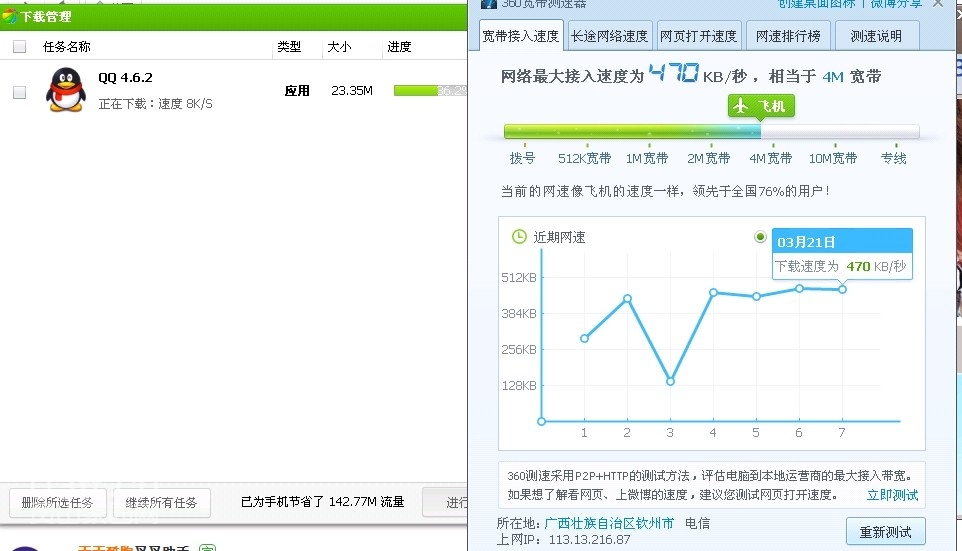The height and width of the screenshot is (551, 962).
Task: Click the 360 speed tester window icon
Action: click(x=489, y=4)
